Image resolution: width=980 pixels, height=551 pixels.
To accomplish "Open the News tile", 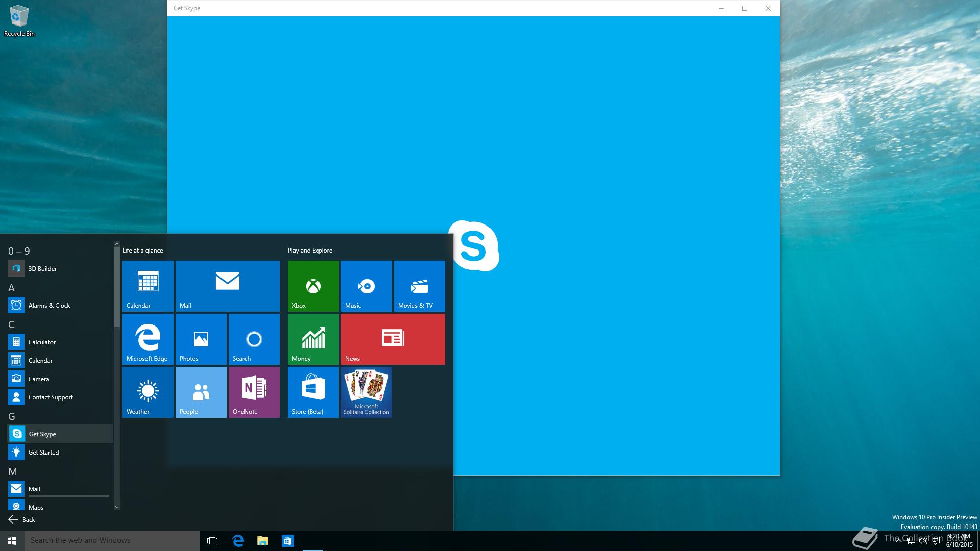I will (x=393, y=339).
